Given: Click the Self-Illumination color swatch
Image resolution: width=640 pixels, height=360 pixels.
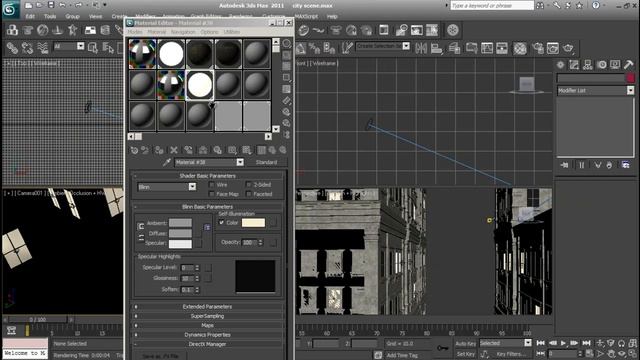Looking at the screenshot, I should point(253,223).
